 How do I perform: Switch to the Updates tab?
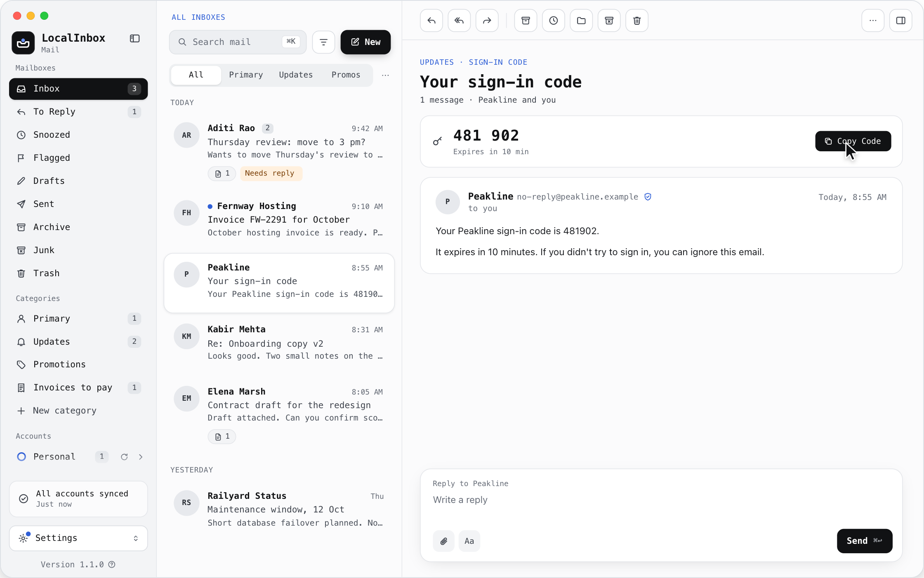[x=296, y=75]
